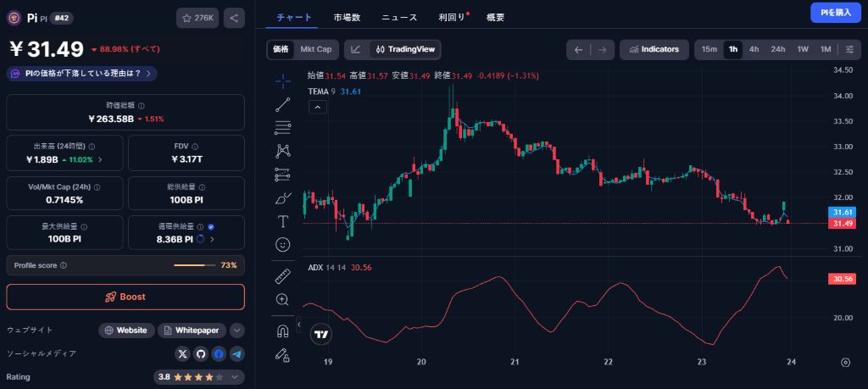Click the circulating supply progress ring

[x=201, y=239]
